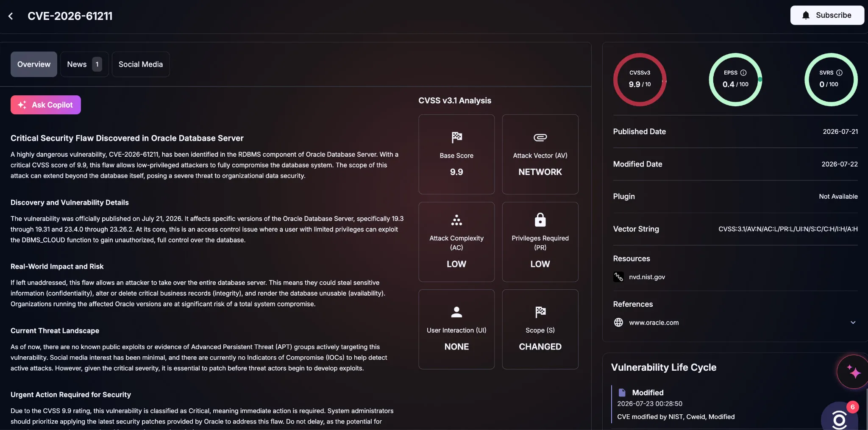Click the EPSS info icon
Viewport: 868px width, 430px height.
[x=743, y=73]
